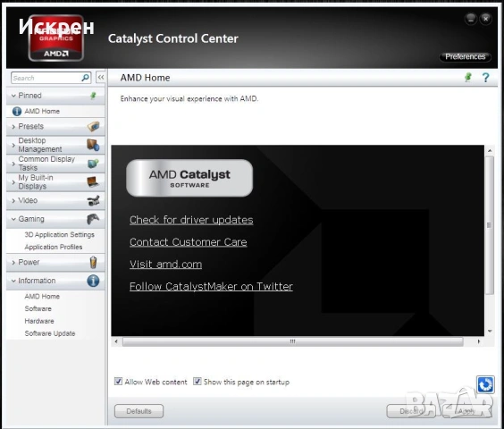Click scroll right arrow of web panel
The image size is (504, 429).
(x=479, y=341)
